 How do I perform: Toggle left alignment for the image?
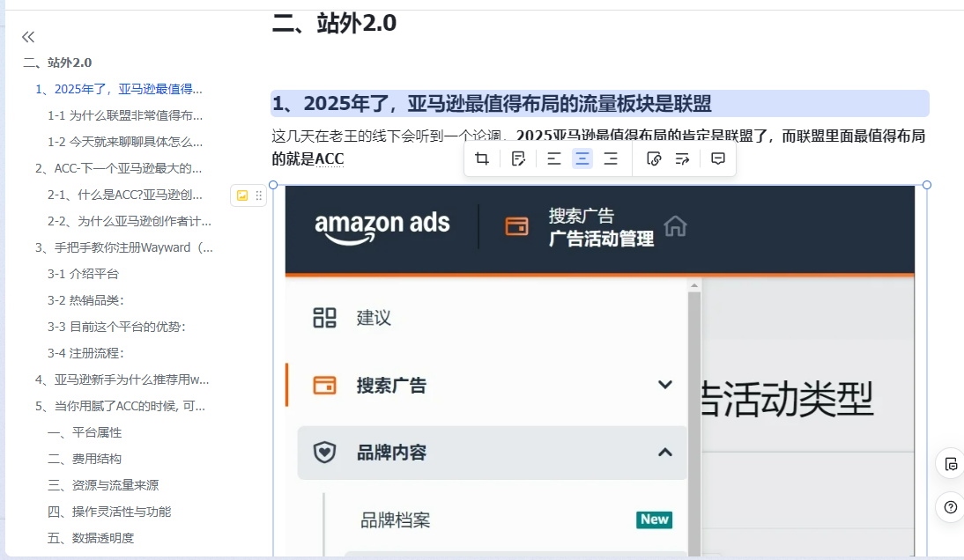point(553,158)
